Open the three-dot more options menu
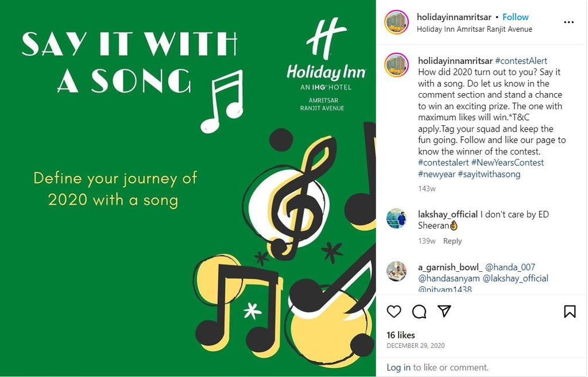The image size is (588, 377). click(x=568, y=22)
